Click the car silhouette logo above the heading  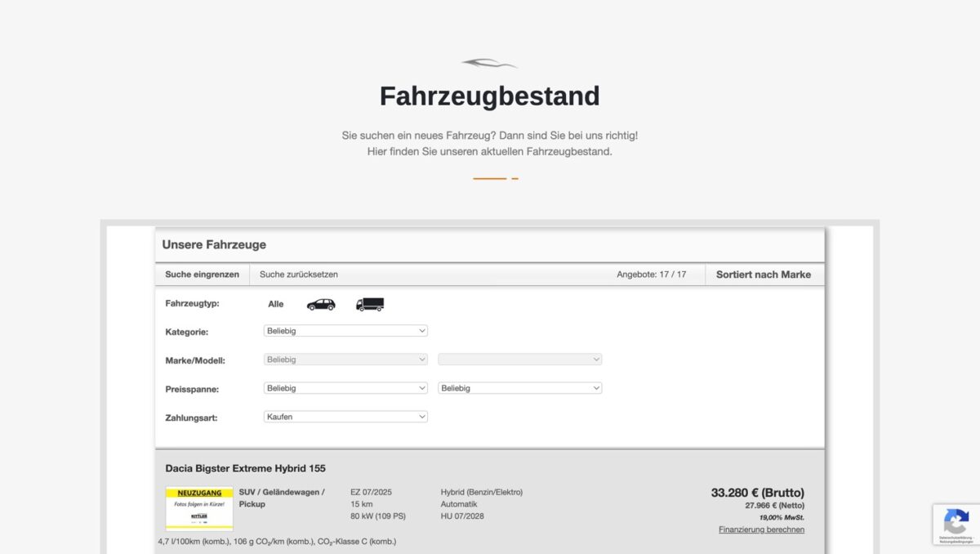[x=489, y=64]
